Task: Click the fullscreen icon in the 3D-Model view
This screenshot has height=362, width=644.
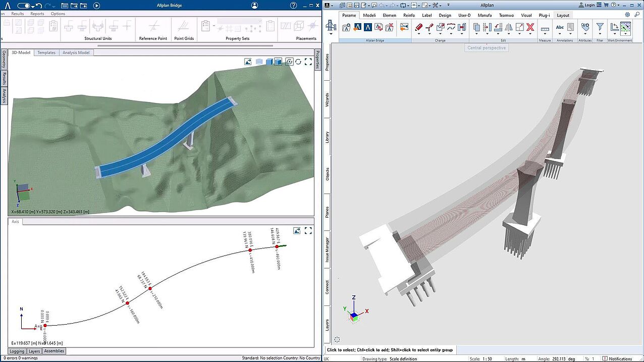Action: point(308,62)
